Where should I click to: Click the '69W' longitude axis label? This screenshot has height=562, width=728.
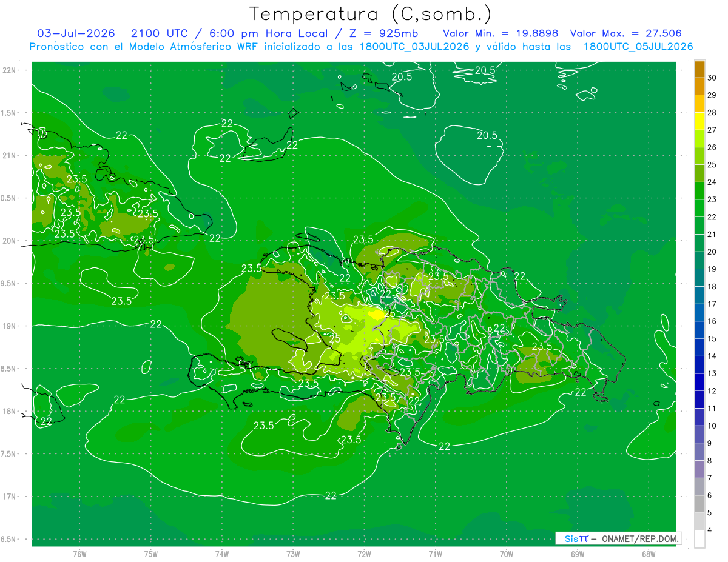coord(578,554)
